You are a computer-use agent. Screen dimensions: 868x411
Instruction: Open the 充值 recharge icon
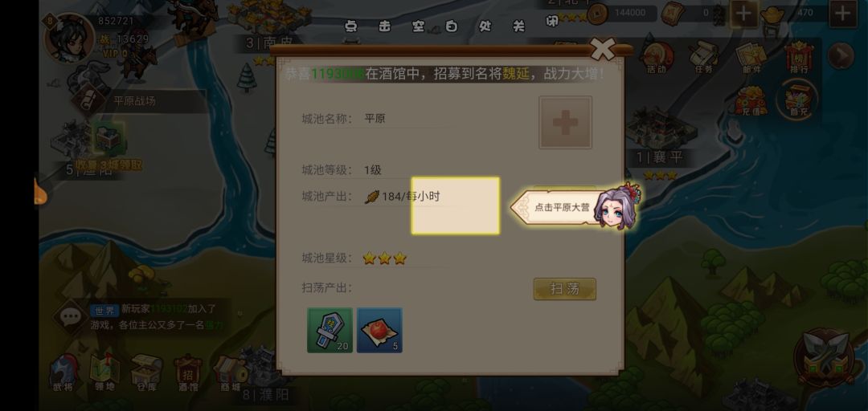point(751,100)
